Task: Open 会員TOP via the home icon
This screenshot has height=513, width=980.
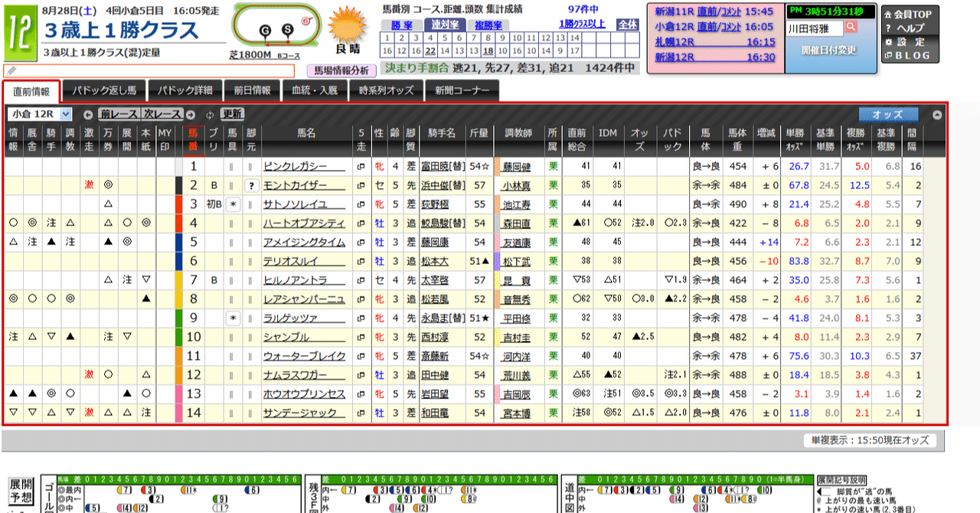Action: coord(907,14)
